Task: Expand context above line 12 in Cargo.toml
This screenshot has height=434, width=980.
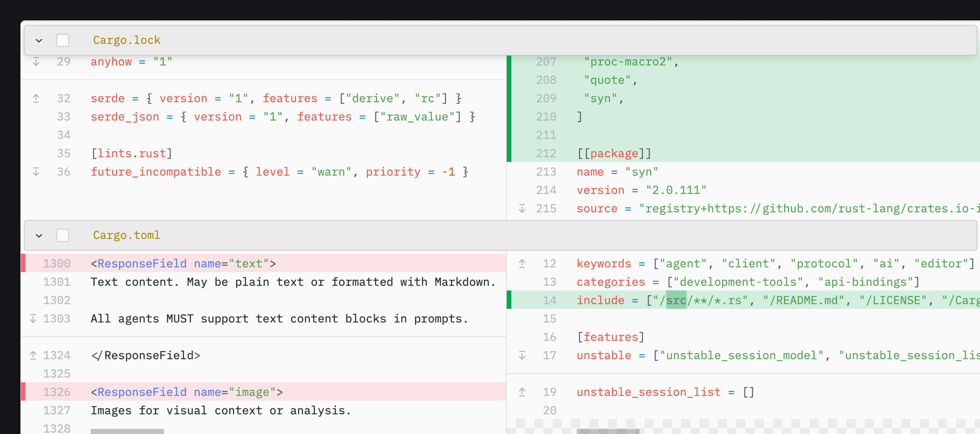Action: [522, 263]
